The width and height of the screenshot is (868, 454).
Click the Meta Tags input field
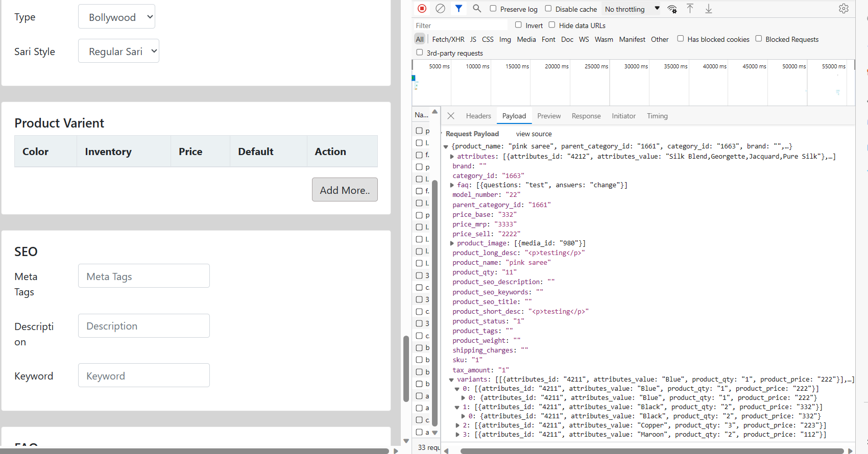pyautogui.click(x=143, y=276)
